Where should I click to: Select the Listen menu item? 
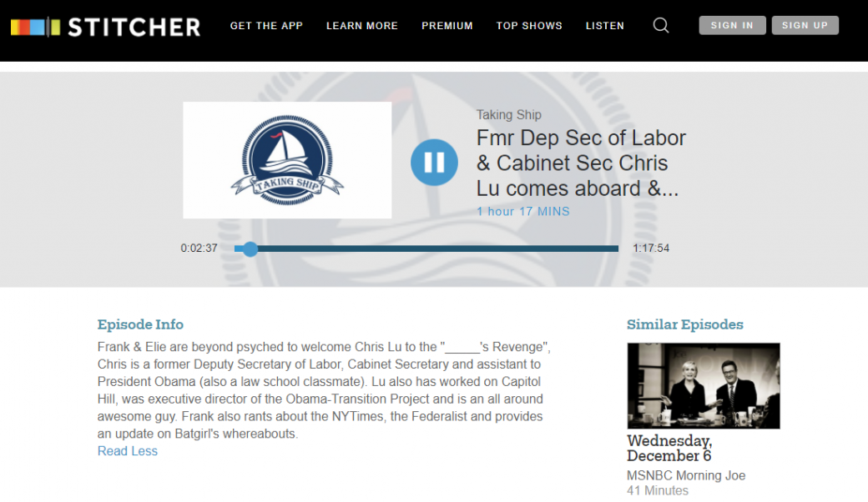(605, 26)
